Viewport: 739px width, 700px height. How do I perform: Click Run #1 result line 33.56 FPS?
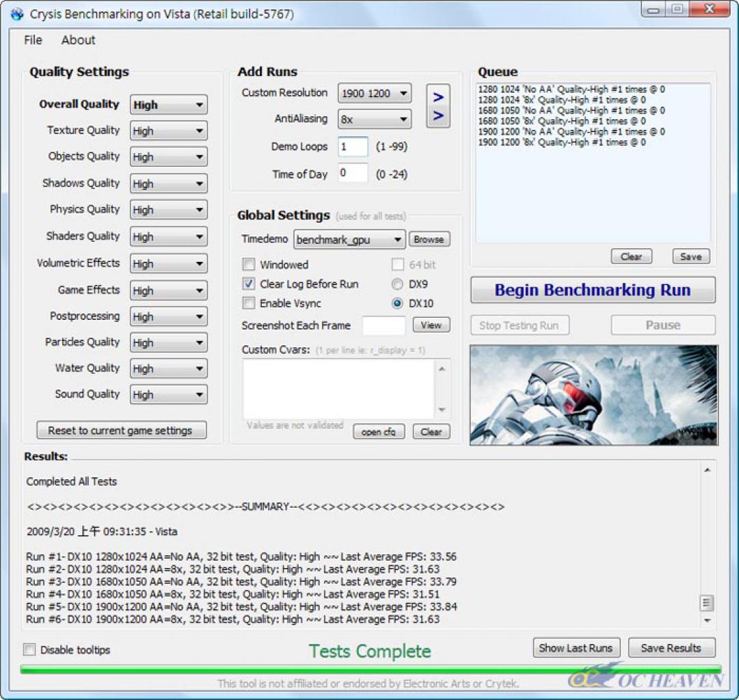click(x=241, y=556)
